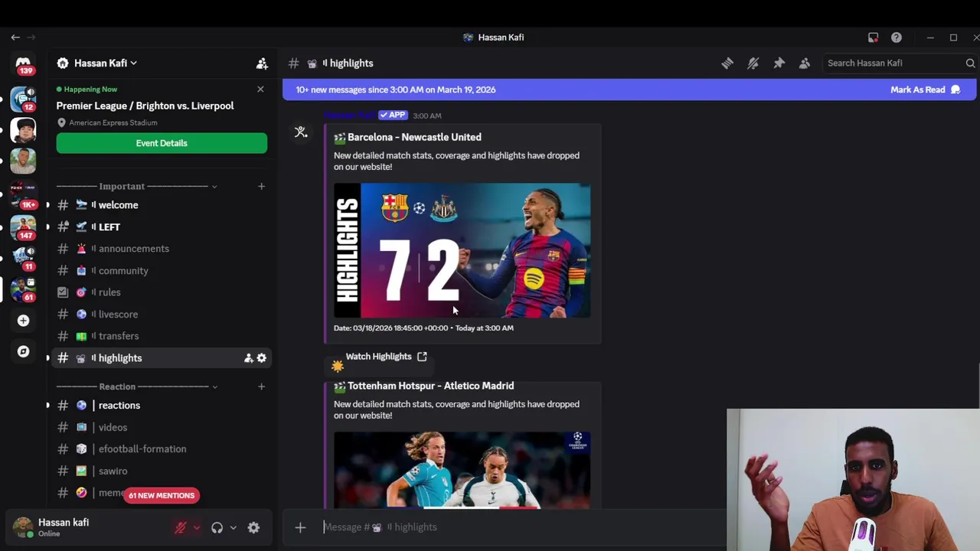
Task: Click the sun reaction emoji under message
Action: (x=338, y=367)
